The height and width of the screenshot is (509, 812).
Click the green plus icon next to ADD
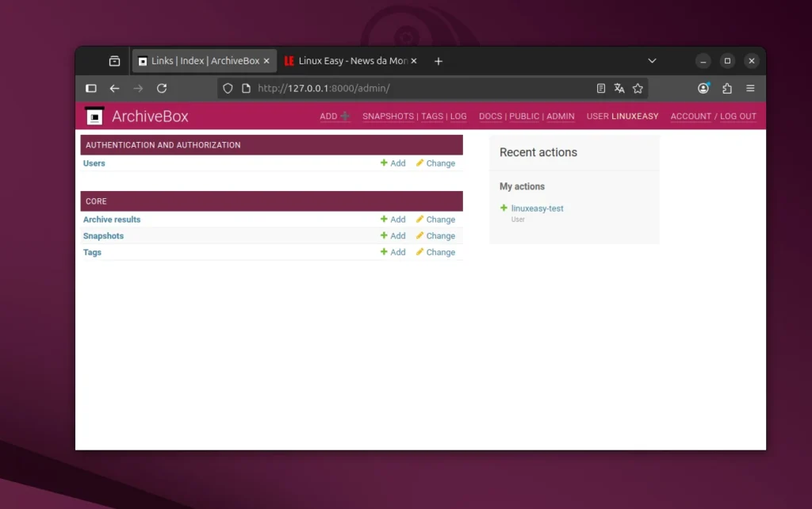[x=346, y=116]
